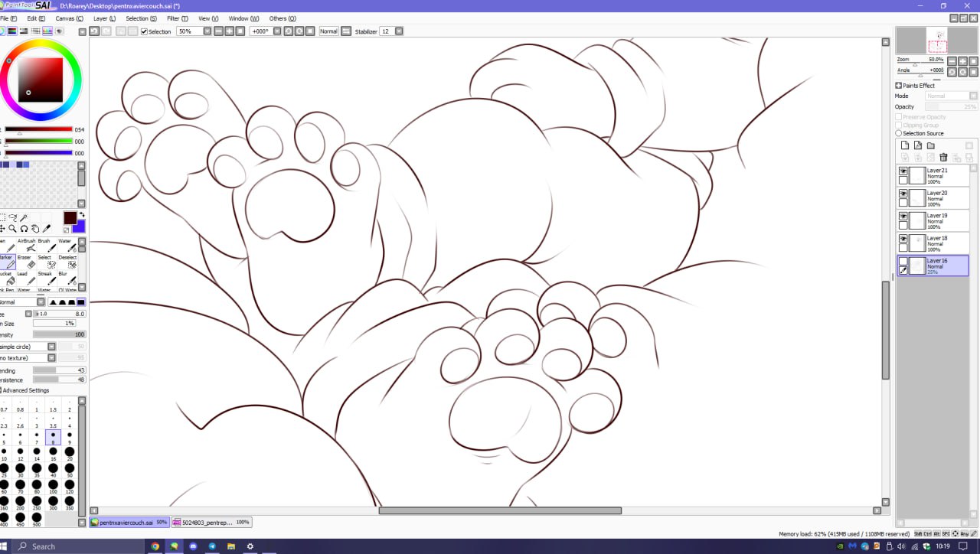Viewport: 980px width, 554px height.
Task: Add a new layer folder
Action: [x=931, y=145]
